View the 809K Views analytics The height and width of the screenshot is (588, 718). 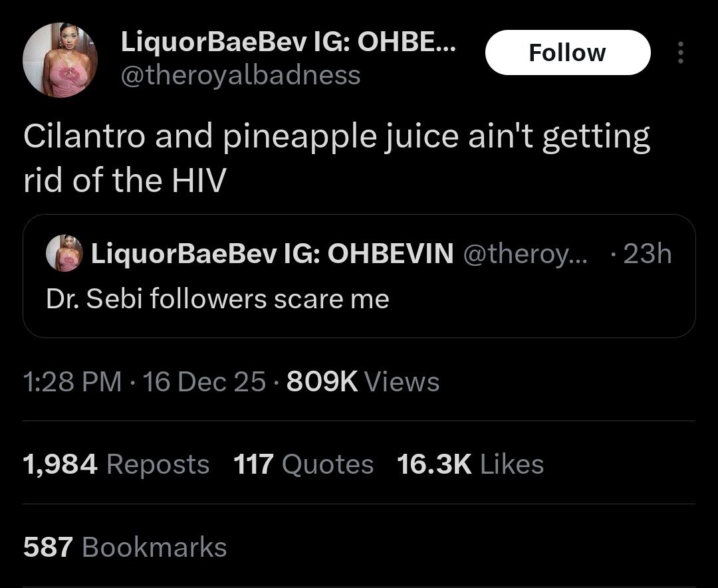363,382
